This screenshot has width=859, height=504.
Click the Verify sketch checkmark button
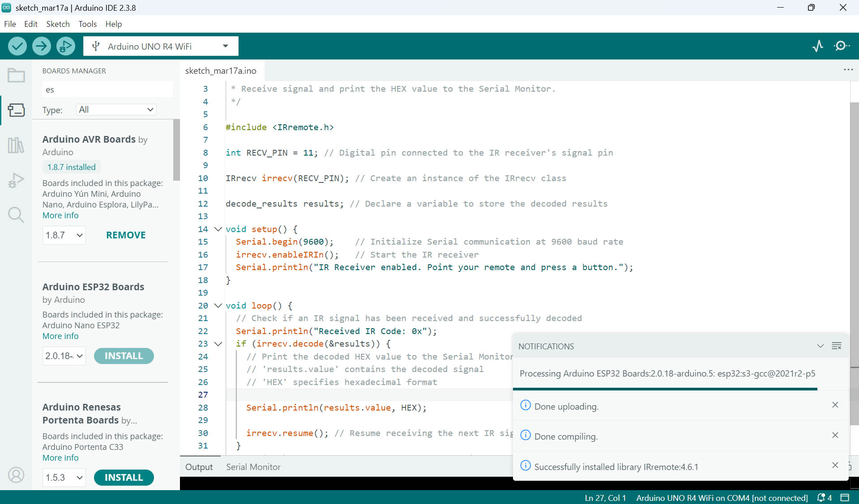pos(17,46)
